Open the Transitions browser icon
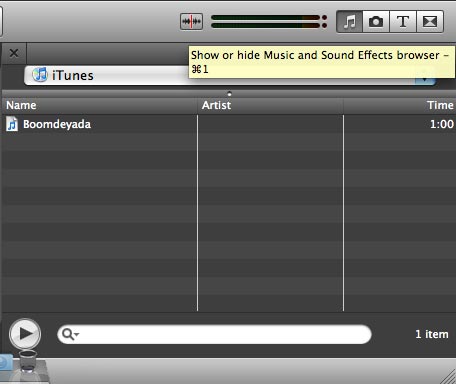Image resolution: width=456 pixels, height=384 pixels. click(x=430, y=22)
